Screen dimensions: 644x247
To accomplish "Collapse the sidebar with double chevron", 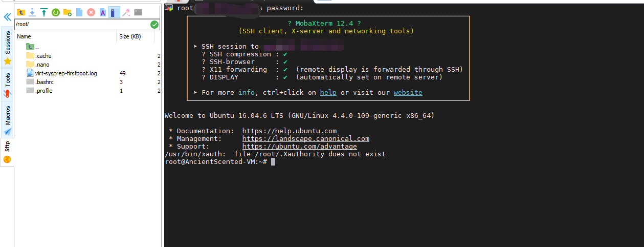I will [7, 17].
